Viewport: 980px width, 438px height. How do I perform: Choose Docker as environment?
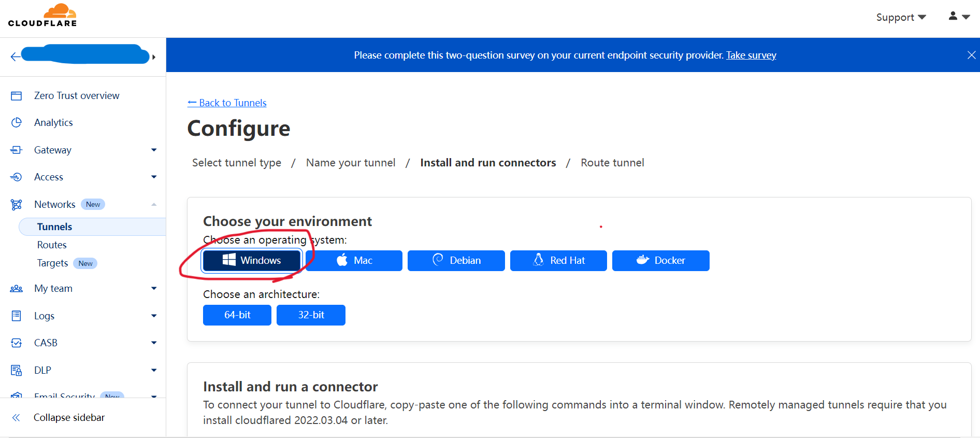pyautogui.click(x=661, y=261)
